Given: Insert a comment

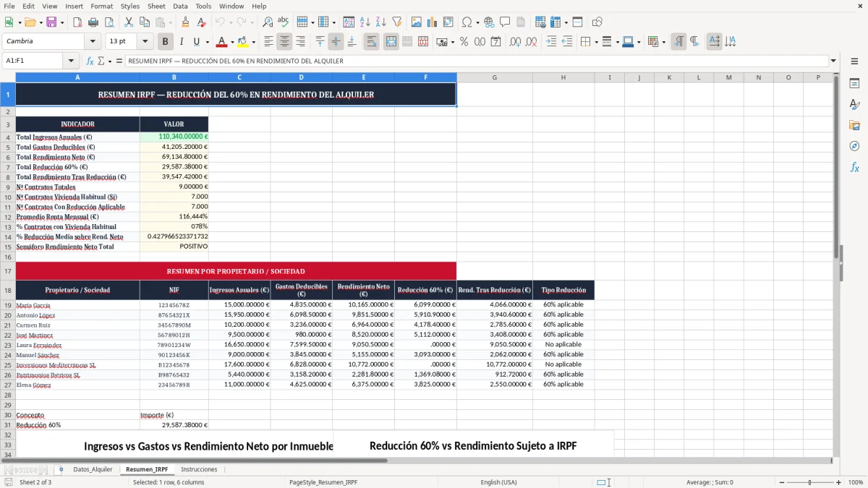Looking at the screenshot, I should click(505, 22).
